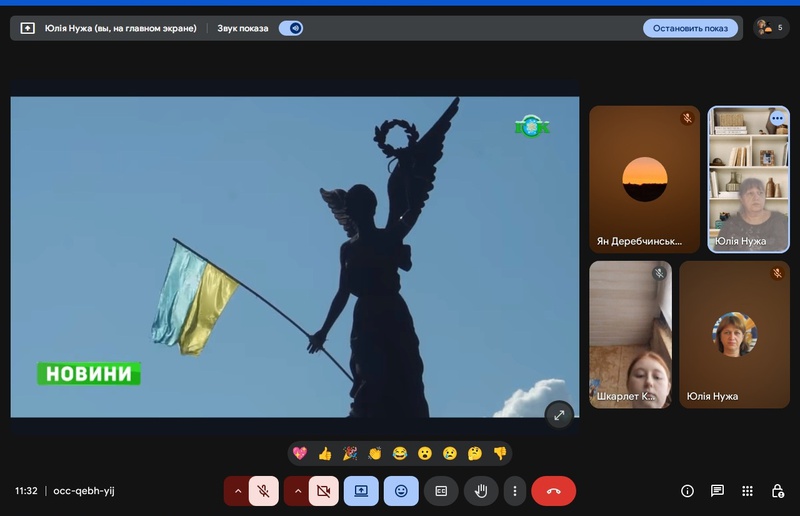800x516 pixels.
Task: Toggle the microphone mute button
Action: point(263,491)
